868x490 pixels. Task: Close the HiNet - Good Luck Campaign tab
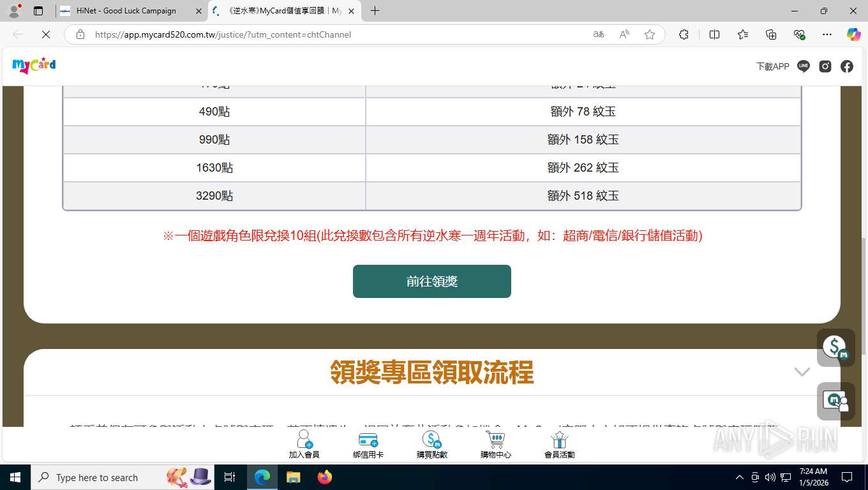199,11
